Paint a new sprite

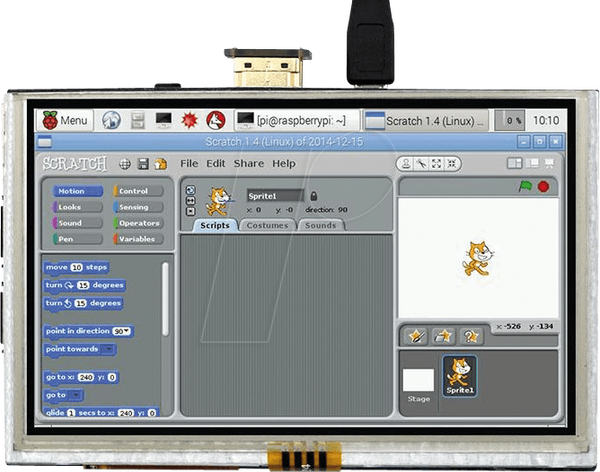pyautogui.click(x=416, y=336)
